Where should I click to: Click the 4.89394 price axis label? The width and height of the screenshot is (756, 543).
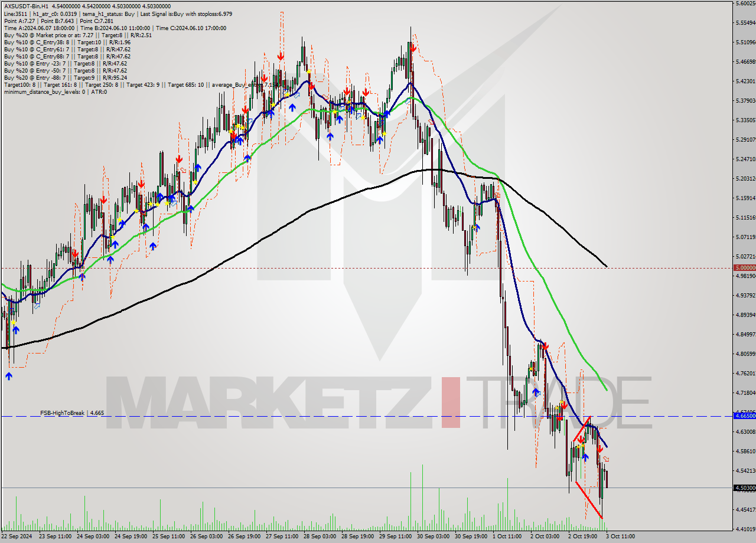(x=745, y=315)
